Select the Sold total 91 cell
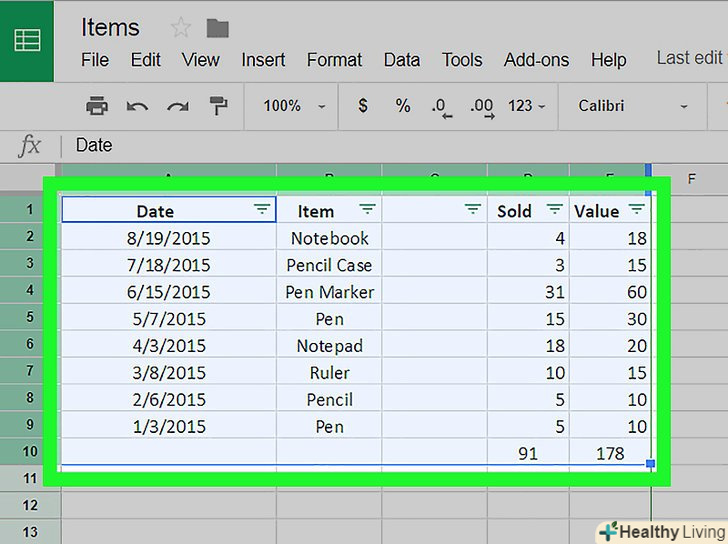This screenshot has width=728, height=544. (x=528, y=453)
